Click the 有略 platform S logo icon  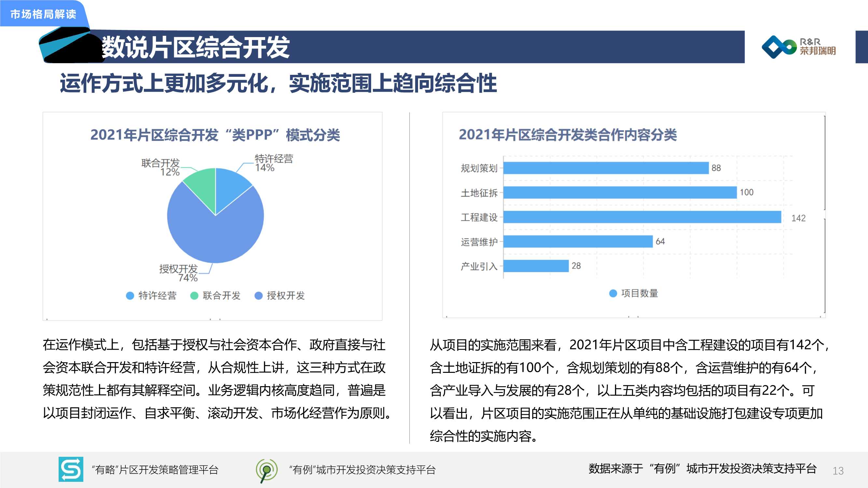(71, 469)
